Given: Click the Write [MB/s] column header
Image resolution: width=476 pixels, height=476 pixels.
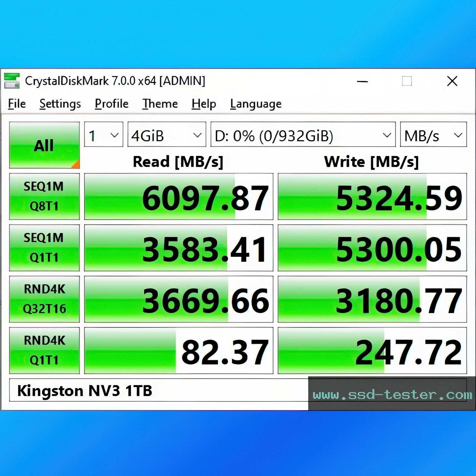Looking at the screenshot, I should 372,162.
